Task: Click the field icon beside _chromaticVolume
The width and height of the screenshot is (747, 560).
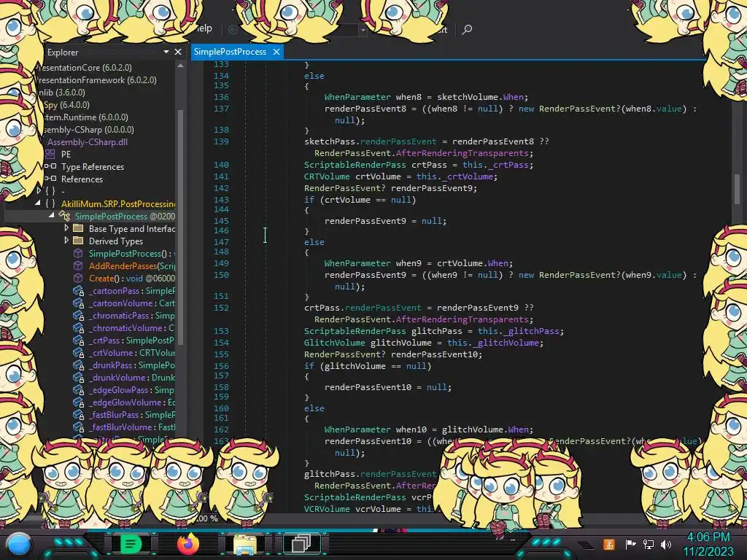Action: coord(79,328)
